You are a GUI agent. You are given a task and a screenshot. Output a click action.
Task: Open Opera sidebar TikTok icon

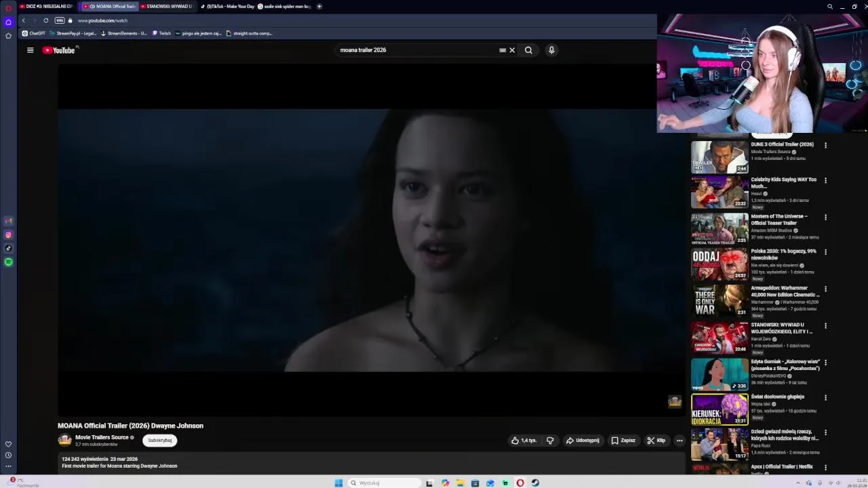(8, 248)
